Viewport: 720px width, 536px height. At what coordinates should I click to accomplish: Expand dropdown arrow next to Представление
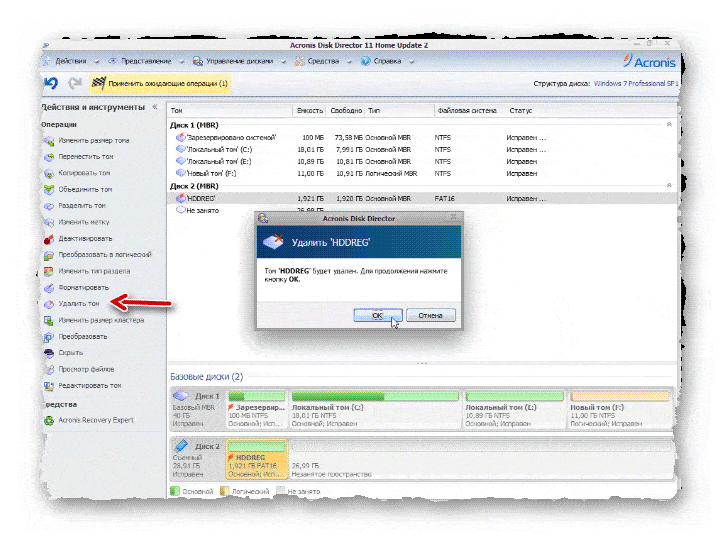(x=181, y=62)
